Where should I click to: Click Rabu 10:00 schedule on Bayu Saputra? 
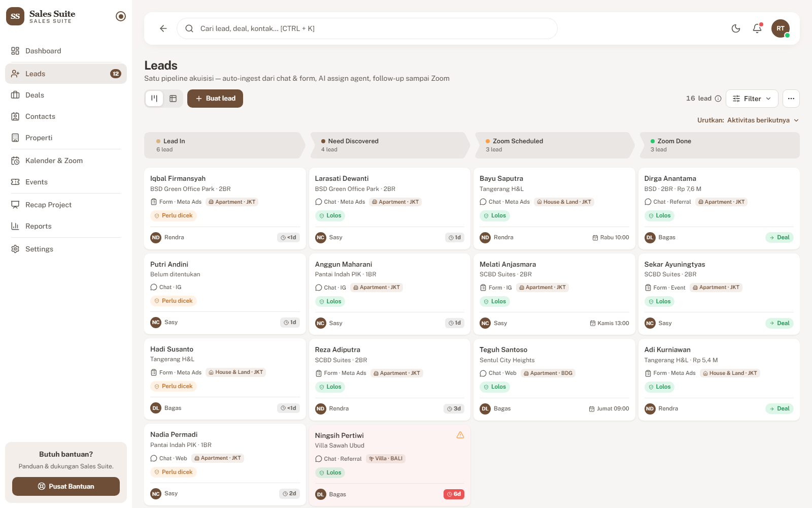coord(611,237)
